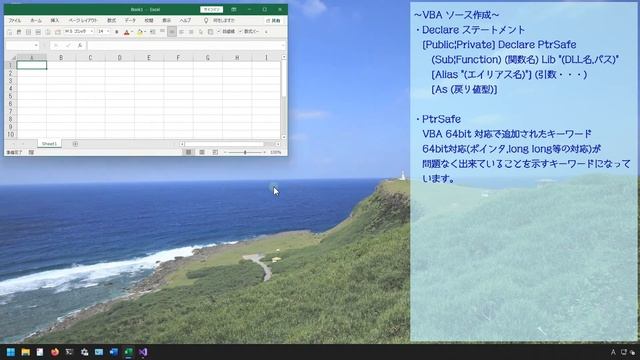Click horizontal scrollbar left arrow

pos(182,144)
